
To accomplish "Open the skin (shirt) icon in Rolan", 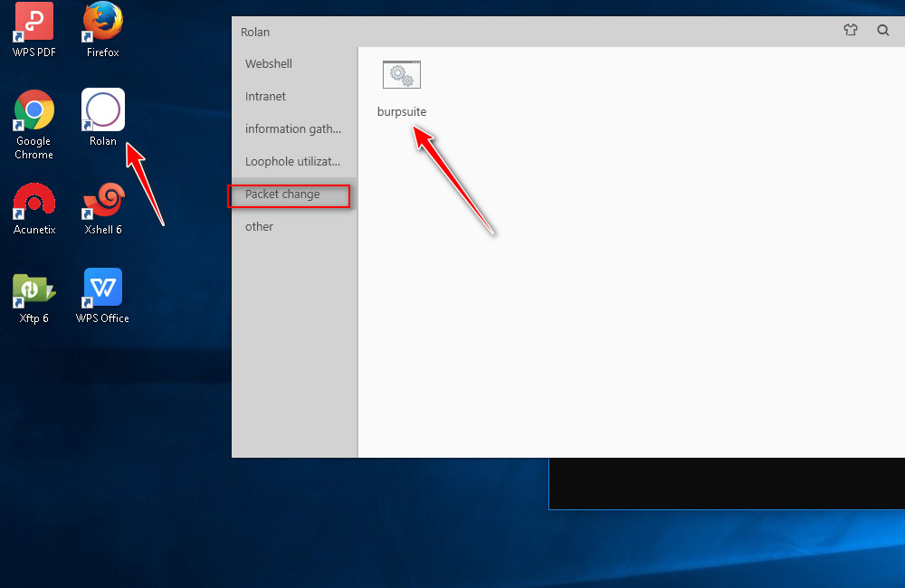I will 850,30.
